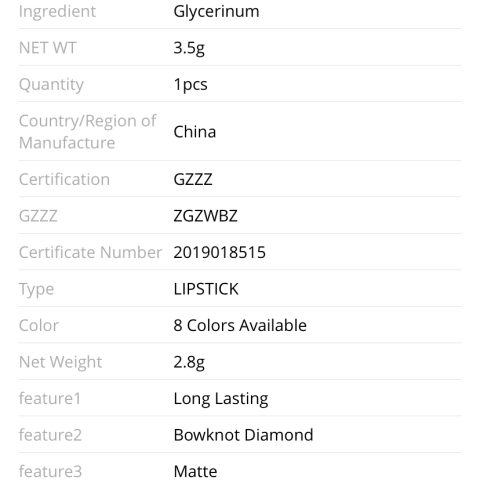Click the Type label
This screenshot has height=480, width=480.
click(x=36, y=290)
